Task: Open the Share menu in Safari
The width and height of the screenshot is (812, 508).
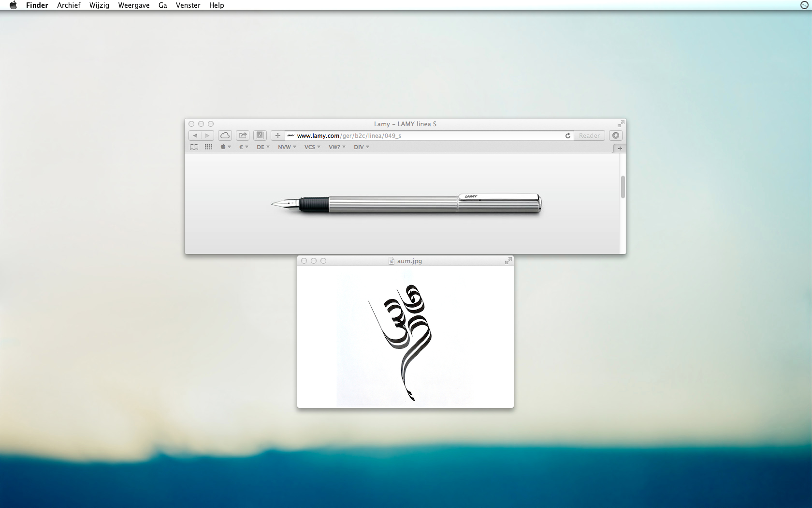Action: 243,135
